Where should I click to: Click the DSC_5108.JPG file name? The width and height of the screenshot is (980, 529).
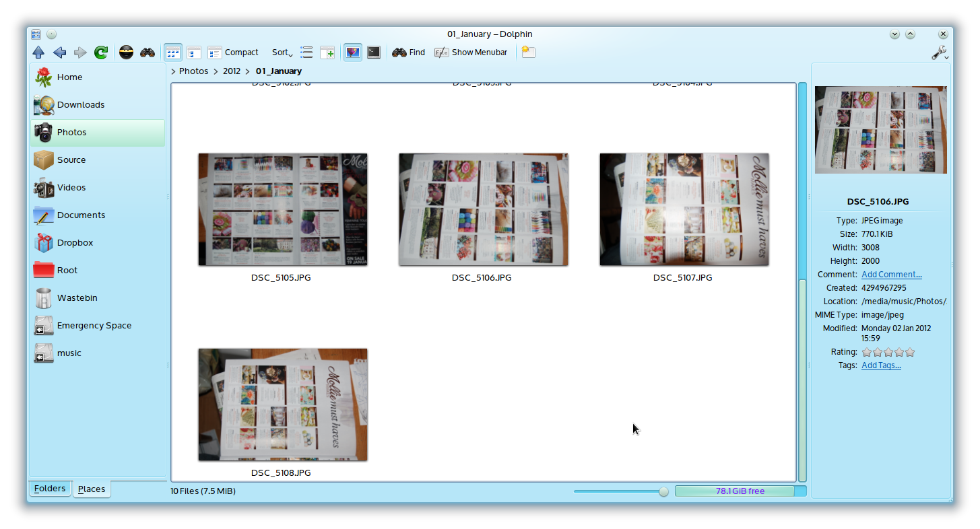(x=281, y=473)
